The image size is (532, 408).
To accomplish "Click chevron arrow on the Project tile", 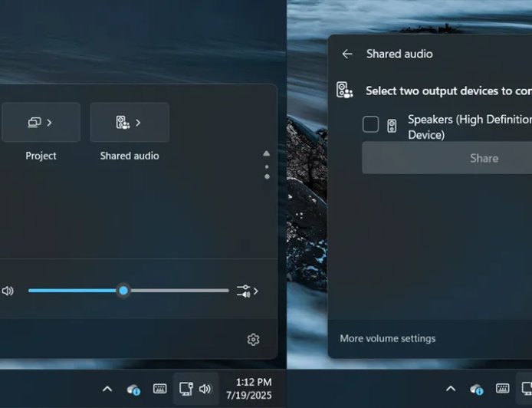I will 50,123.
